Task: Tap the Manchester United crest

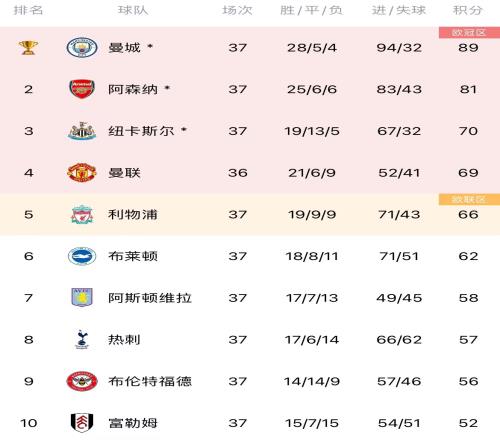Action: (x=82, y=172)
